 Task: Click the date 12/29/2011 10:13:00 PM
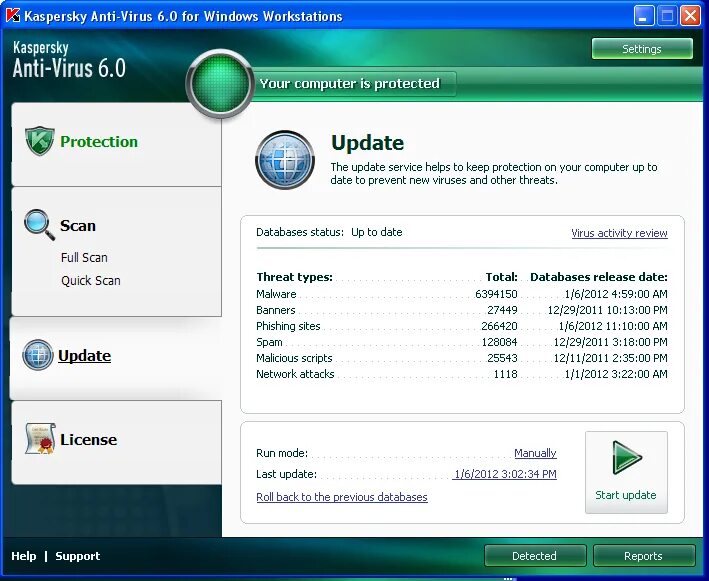click(608, 310)
